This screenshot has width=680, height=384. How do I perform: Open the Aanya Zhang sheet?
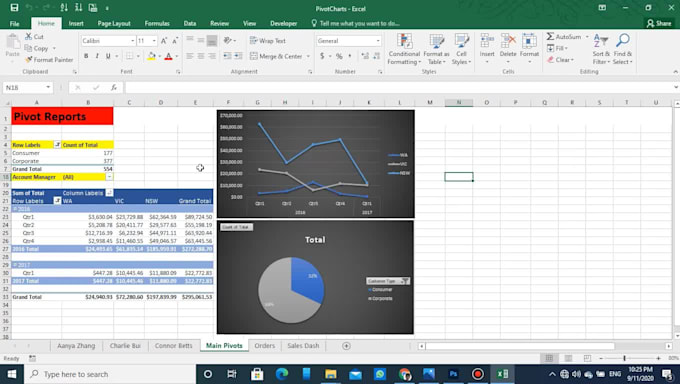point(76,346)
